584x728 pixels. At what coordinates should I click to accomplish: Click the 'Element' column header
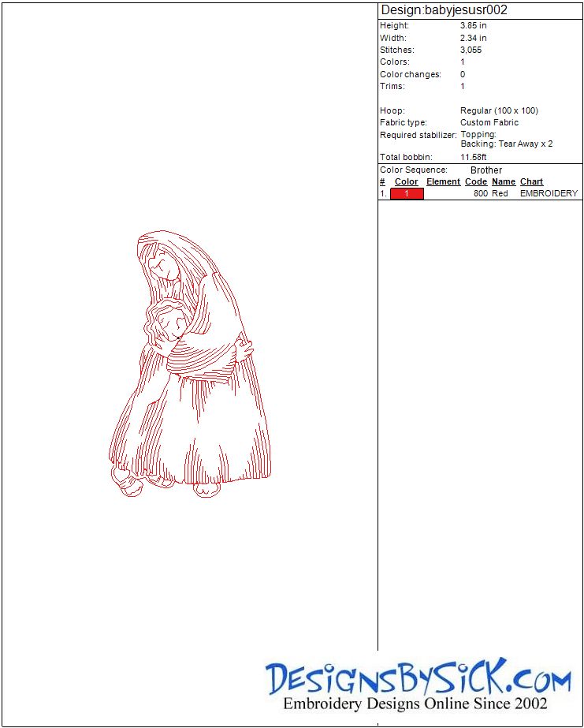443,181
